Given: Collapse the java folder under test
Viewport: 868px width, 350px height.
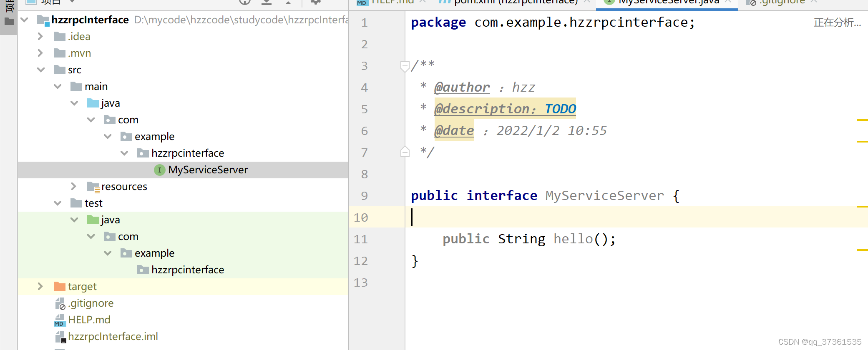Looking at the screenshot, I should click(74, 220).
